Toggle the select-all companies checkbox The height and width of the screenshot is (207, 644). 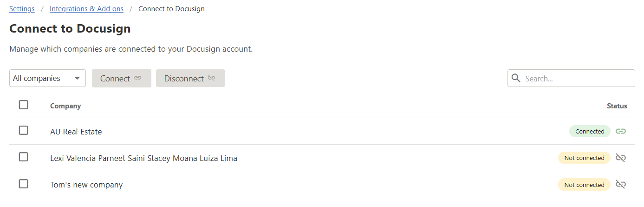tap(24, 105)
